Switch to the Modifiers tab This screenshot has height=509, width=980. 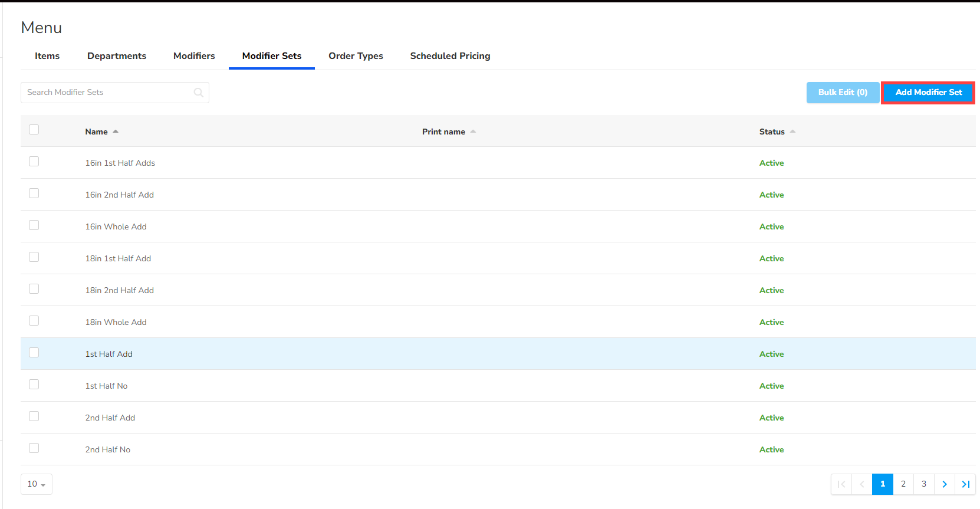pyautogui.click(x=194, y=56)
